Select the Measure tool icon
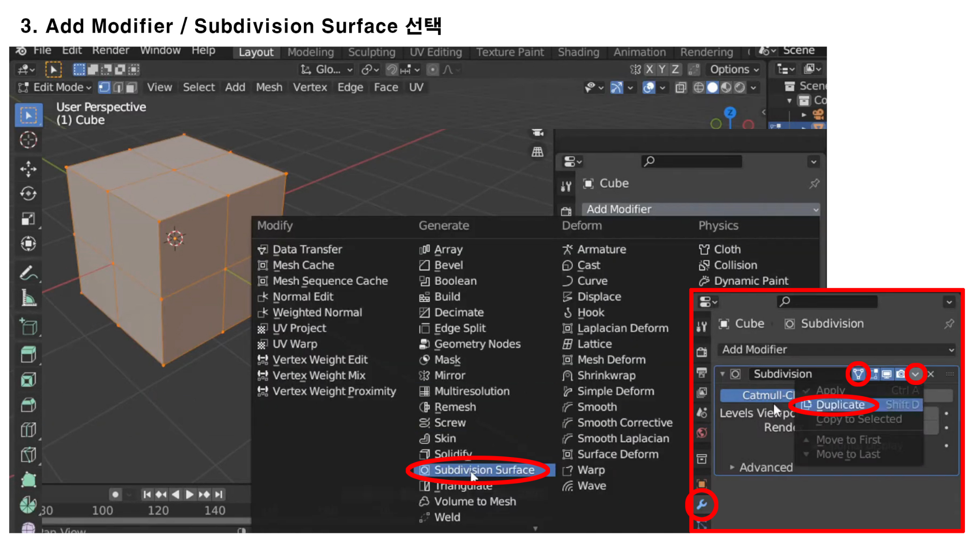Viewport: 980px width, 548px height. point(28,298)
